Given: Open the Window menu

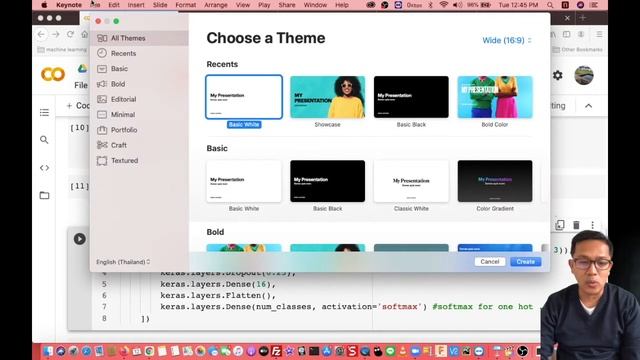Looking at the screenshot, I should click(x=316, y=5).
